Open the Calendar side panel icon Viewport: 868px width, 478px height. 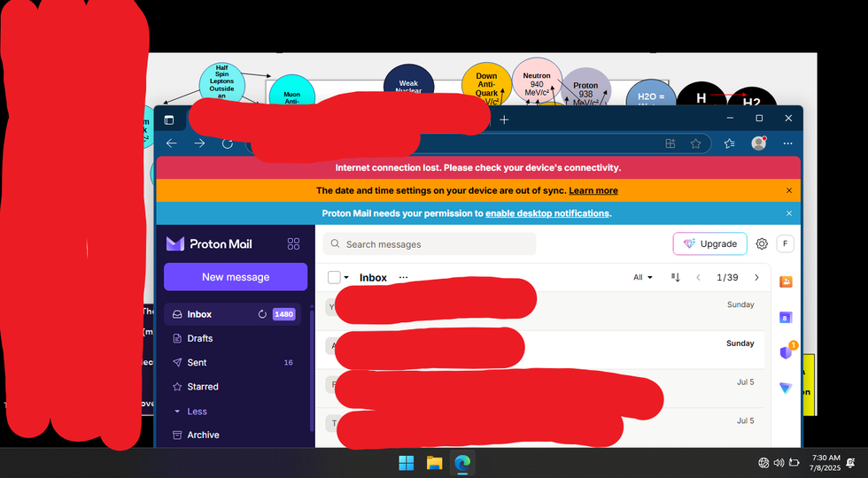coord(786,318)
